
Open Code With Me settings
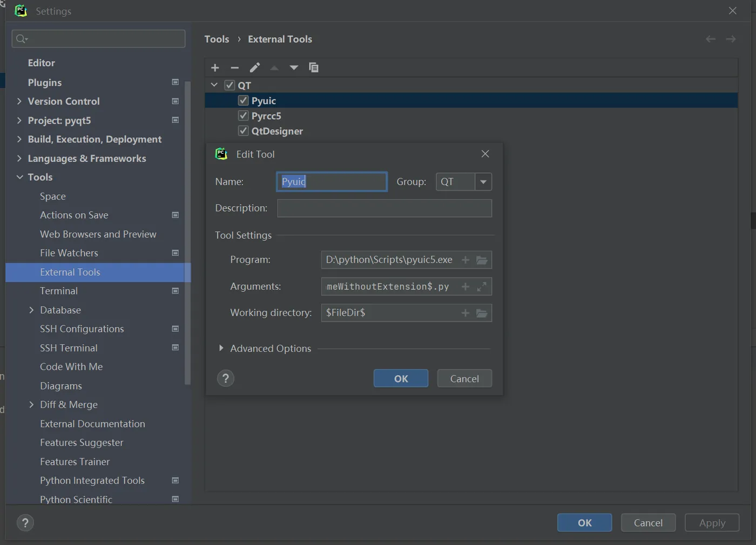point(71,366)
